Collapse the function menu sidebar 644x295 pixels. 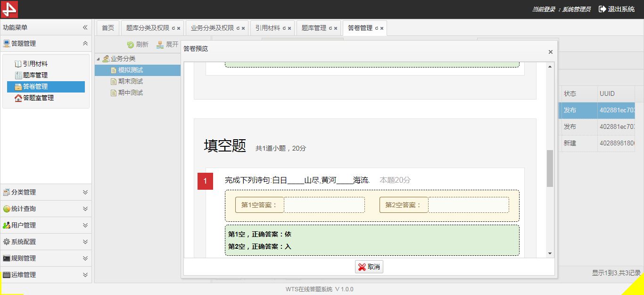[x=85, y=28]
